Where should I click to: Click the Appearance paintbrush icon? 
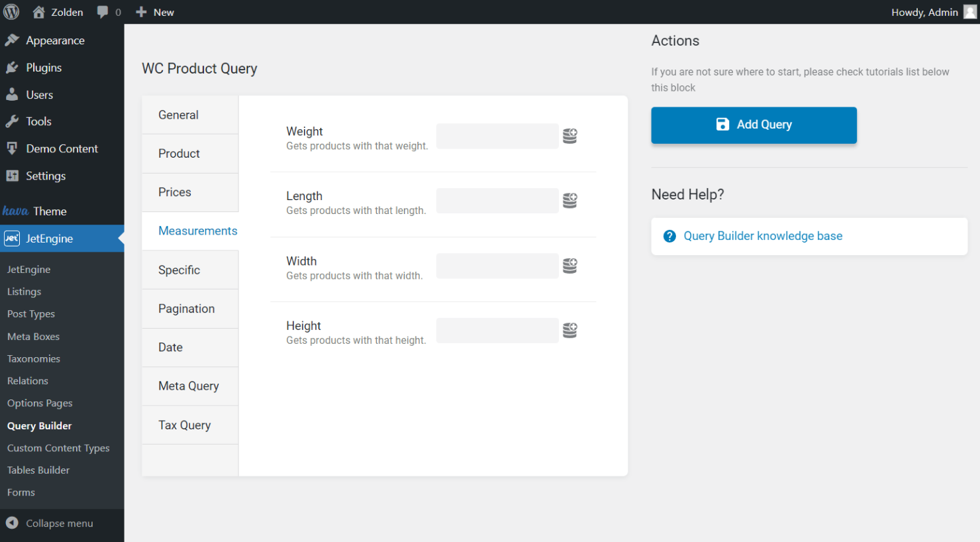click(12, 40)
